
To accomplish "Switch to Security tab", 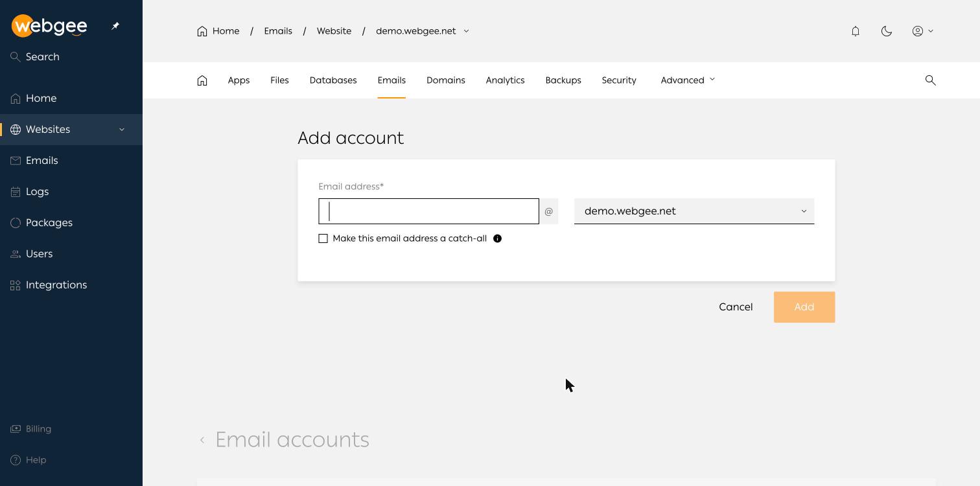I will 619,80.
